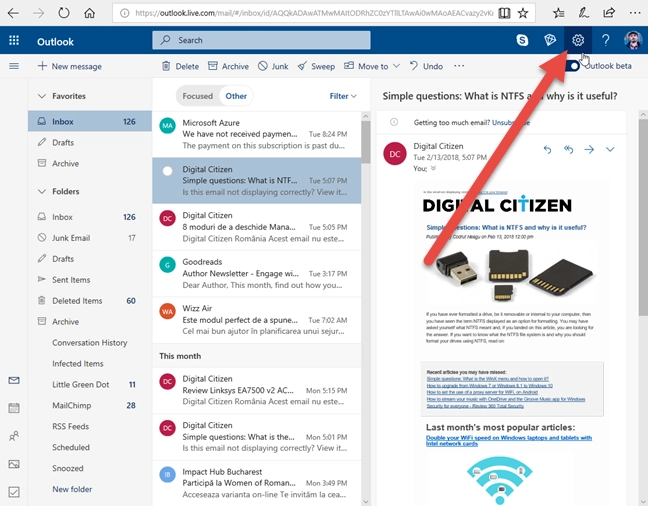The width and height of the screenshot is (648, 506).
Task: Reply to the Digital Citizen email
Action: click(547, 149)
